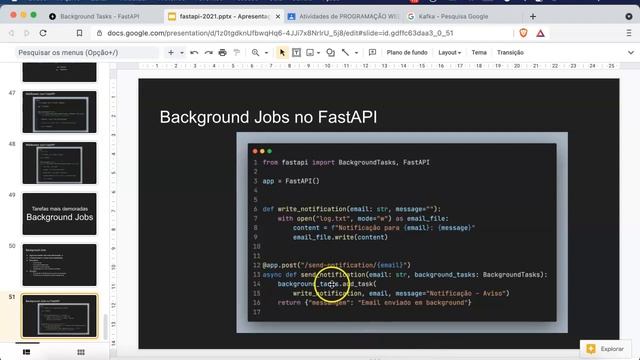Open the Layout dropdown
The image size is (640, 360).
point(449,53)
